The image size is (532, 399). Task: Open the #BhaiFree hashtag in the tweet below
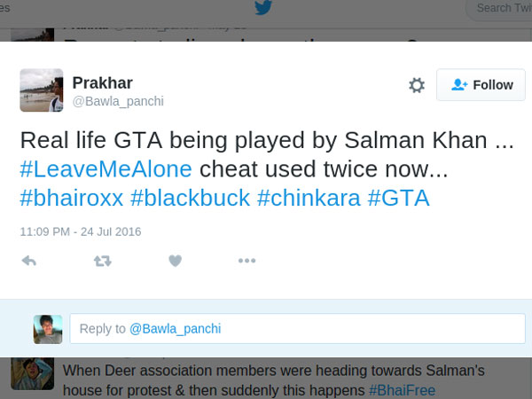coord(402,390)
